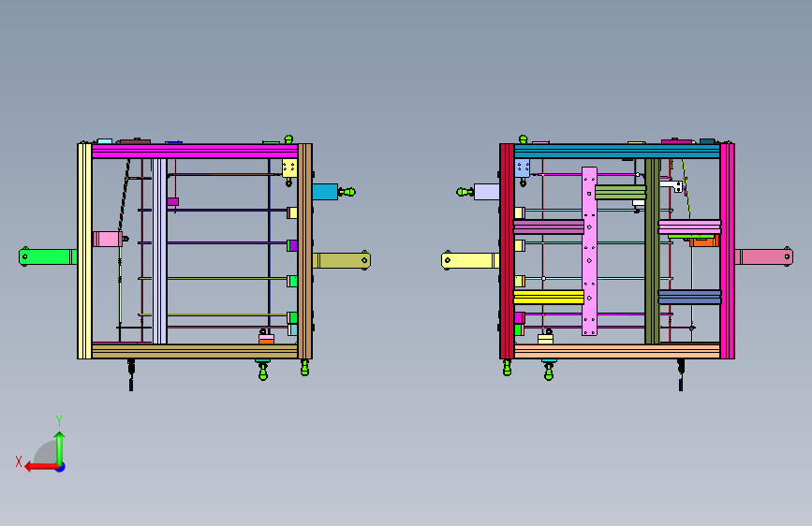Select the pink arm at far right

(764, 256)
